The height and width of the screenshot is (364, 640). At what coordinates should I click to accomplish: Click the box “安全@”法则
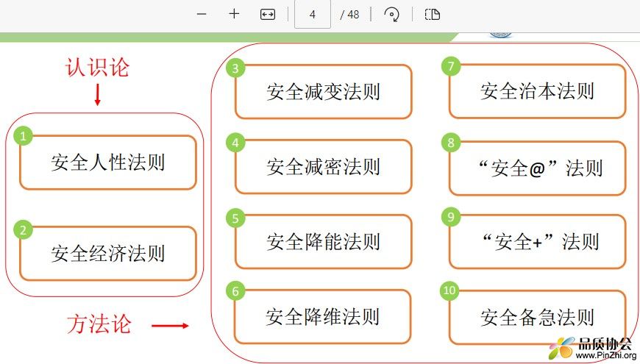537,168
